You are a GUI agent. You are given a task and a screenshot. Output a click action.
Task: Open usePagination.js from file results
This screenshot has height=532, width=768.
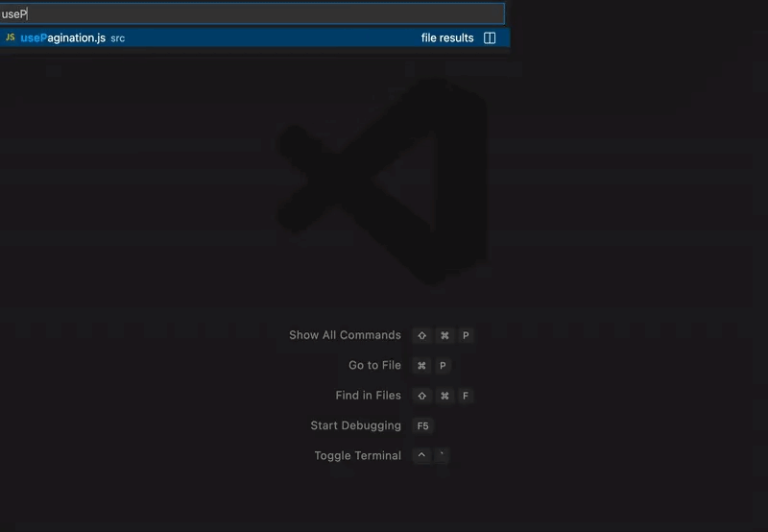click(x=254, y=37)
